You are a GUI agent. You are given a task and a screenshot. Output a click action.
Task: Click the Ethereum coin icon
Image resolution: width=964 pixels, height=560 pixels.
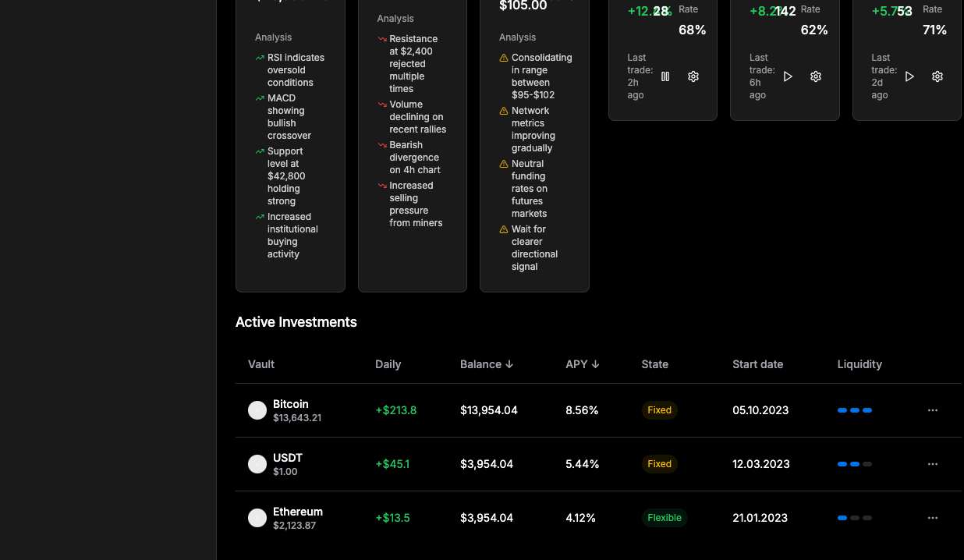point(257,518)
